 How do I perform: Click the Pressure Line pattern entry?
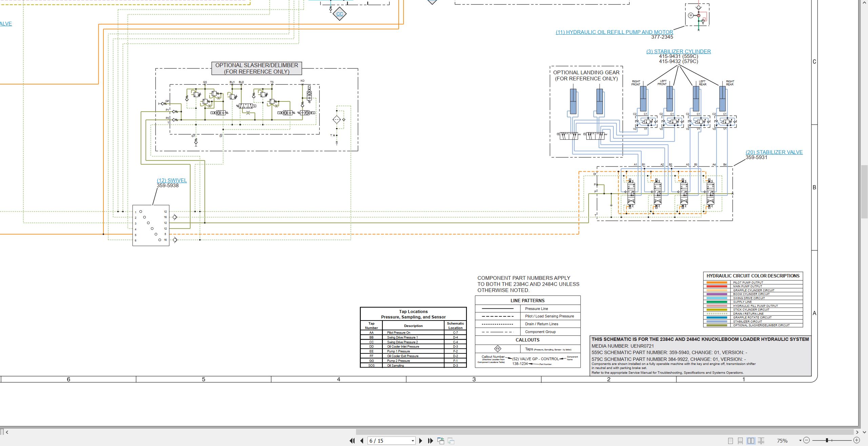point(528,309)
